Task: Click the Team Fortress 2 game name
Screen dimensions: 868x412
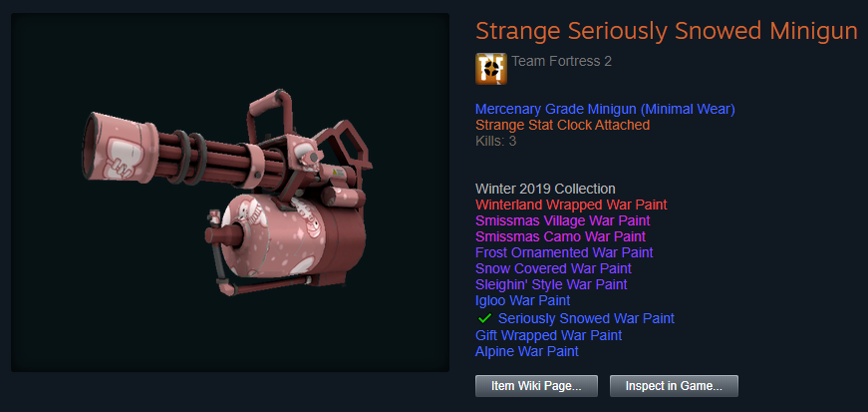Action: pyautogui.click(x=562, y=61)
